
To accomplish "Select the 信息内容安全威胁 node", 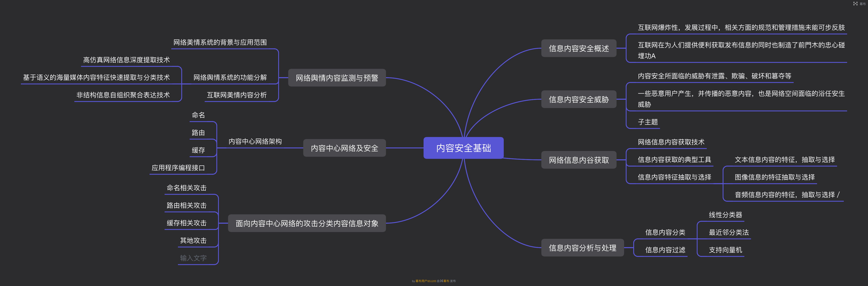I will click(579, 100).
